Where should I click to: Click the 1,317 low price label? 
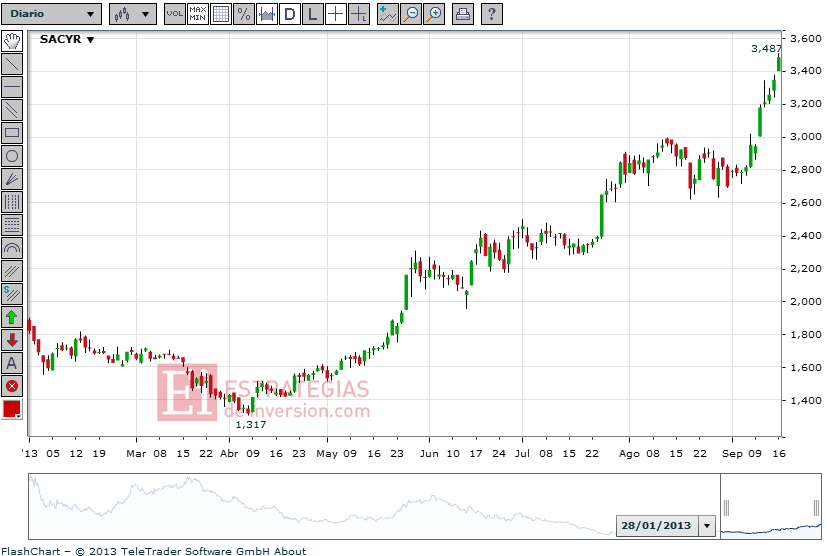(251, 425)
